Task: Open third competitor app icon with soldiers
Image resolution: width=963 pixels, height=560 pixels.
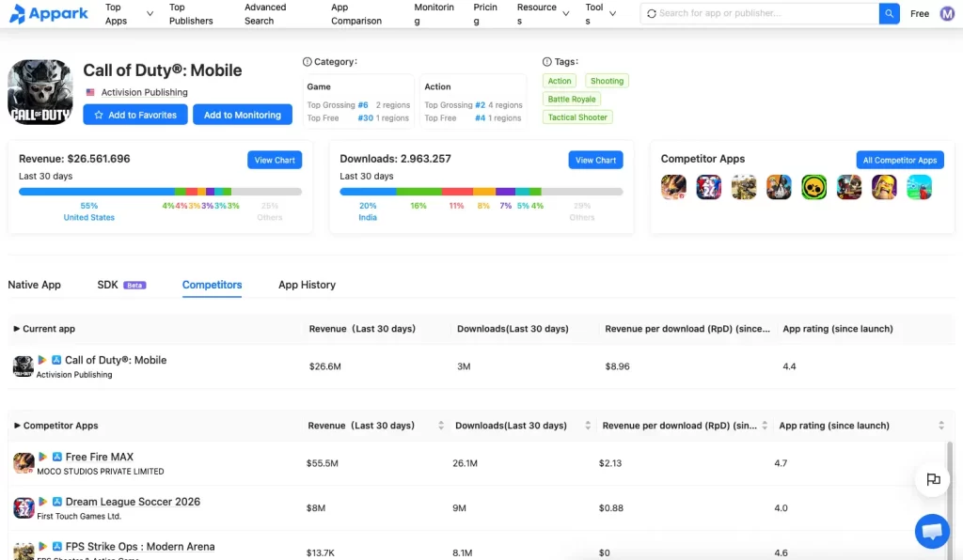Action: [x=744, y=187]
